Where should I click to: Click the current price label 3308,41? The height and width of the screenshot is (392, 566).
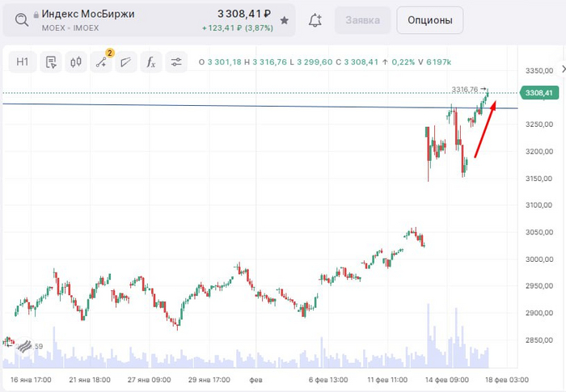click(539, 94)
